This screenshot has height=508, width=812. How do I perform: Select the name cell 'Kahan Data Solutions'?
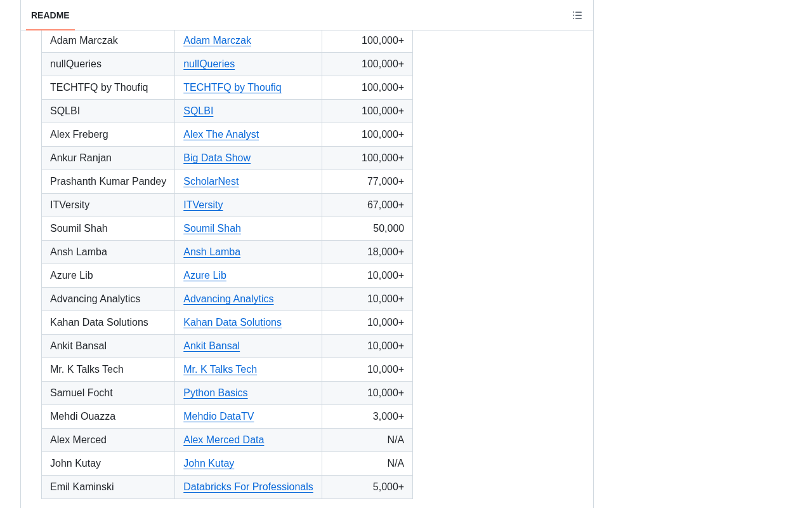[108, 323]
